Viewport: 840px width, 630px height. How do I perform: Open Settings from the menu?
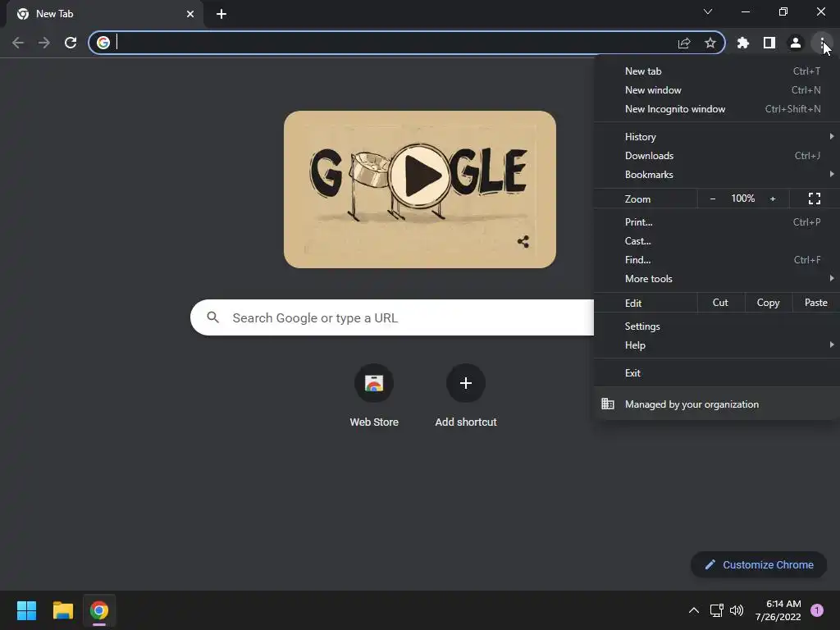(717, 326)
